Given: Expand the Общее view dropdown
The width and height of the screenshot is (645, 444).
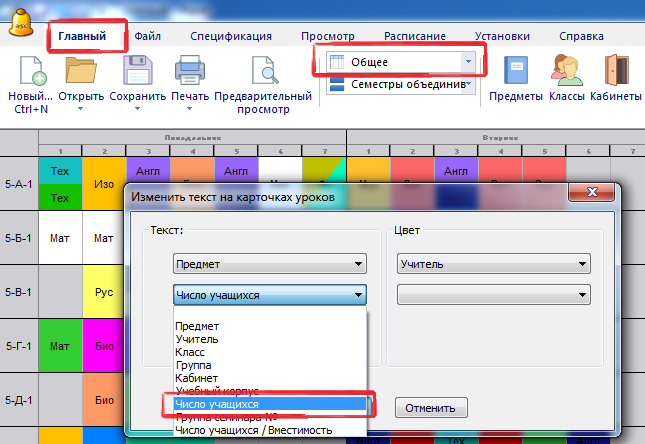Looking at the screenshot, I should point(467,62).
